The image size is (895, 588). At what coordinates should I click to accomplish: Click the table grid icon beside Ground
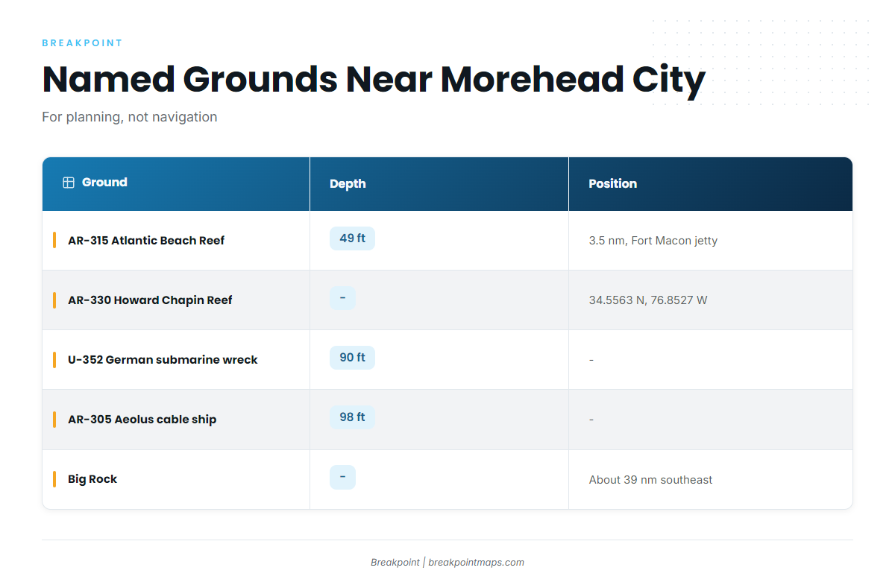coord(69,183)
